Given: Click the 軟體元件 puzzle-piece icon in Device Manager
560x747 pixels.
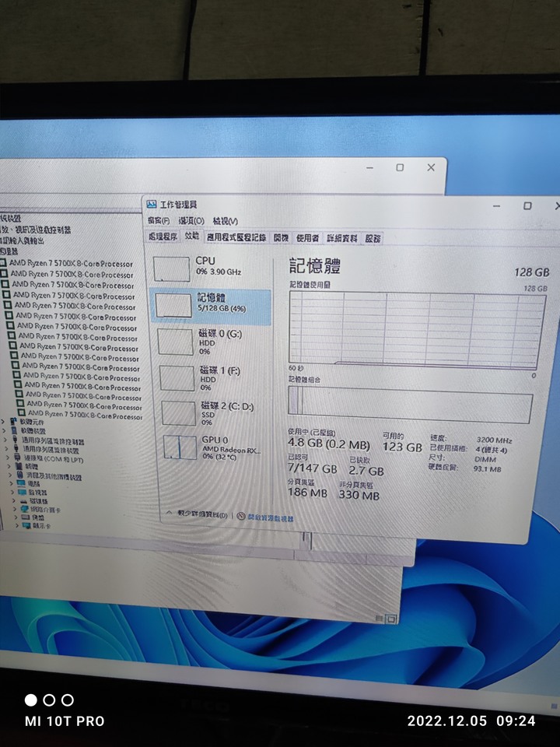Looking at the screenshot, I should pyautogui.click(x=14, y=421).
